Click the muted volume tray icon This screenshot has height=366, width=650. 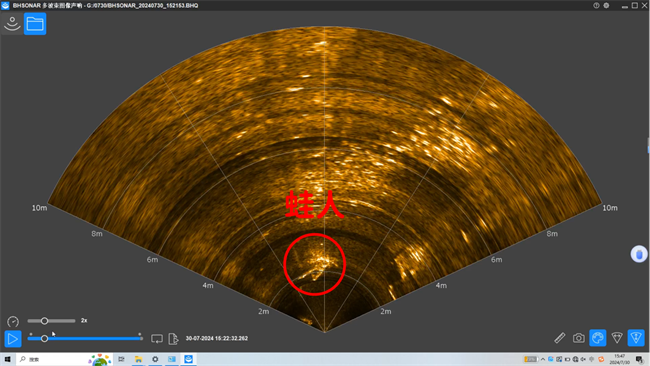tap(583, 359)
